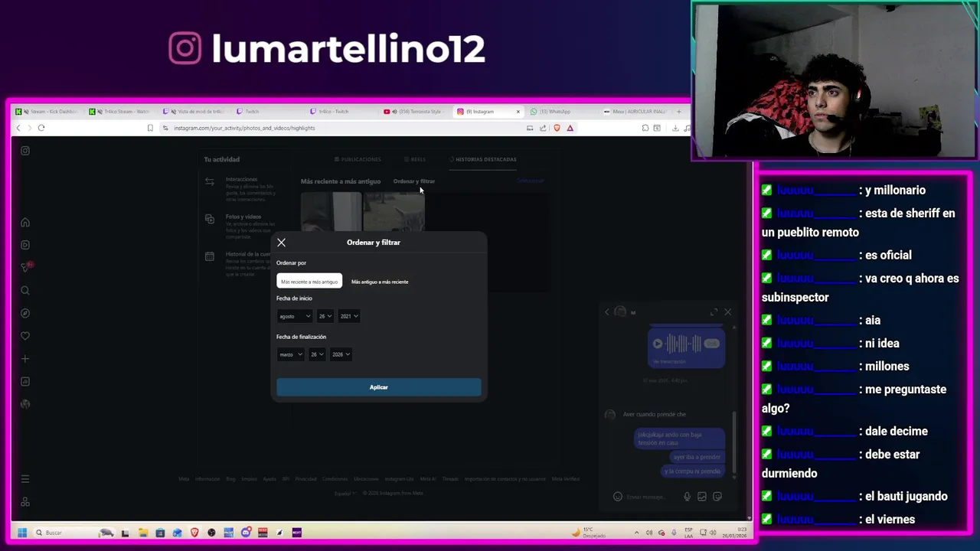This screenshot has width=980, height=551.
Task: Open the More hamburger menu in sidebar
Action: point(25,479)
